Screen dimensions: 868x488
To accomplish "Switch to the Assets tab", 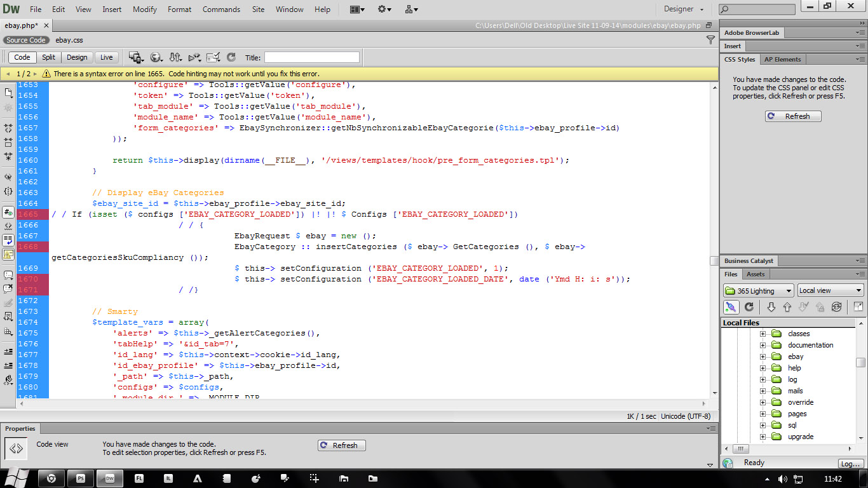I will pos(756,274).
